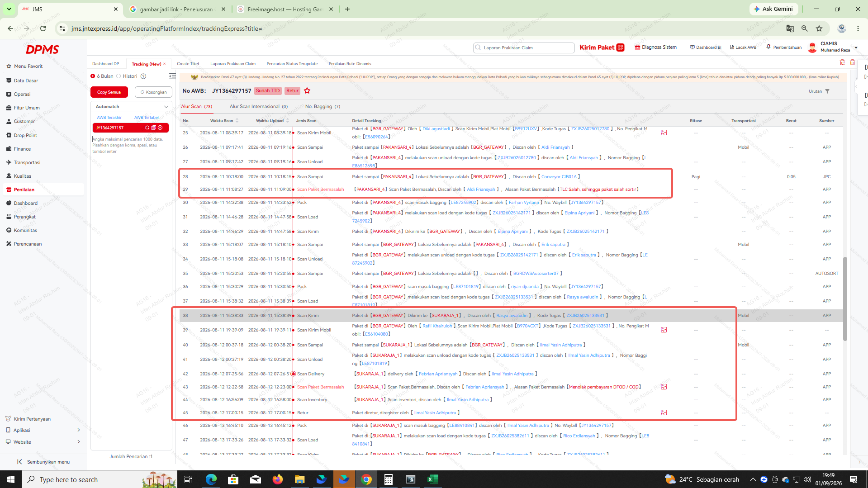Expand the Aplikasi sidebar submenu
Image resolution: width=868 pixels, height=488 pixels.
(x=43, y=431)
